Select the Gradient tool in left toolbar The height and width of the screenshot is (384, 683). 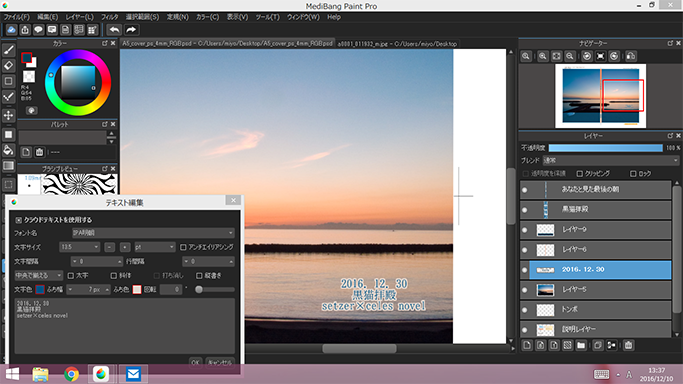8,166
